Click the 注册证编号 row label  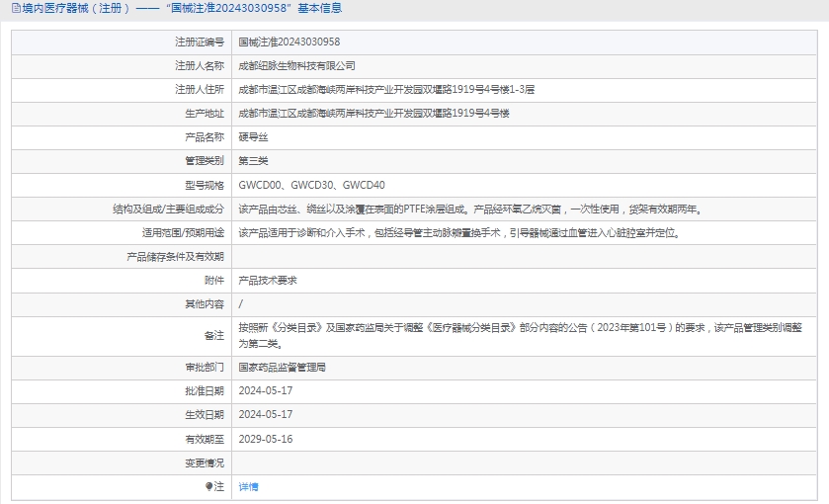tap(199, 42)
